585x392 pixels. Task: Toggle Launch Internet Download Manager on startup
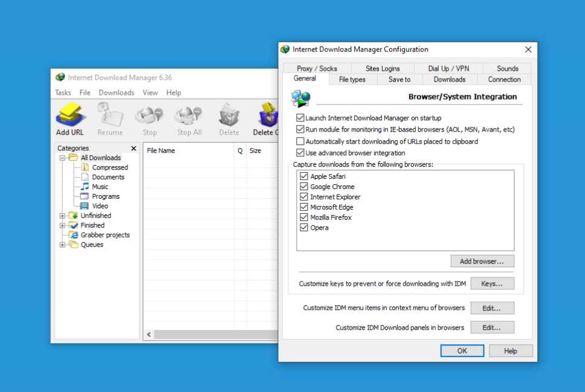(300, 118)
